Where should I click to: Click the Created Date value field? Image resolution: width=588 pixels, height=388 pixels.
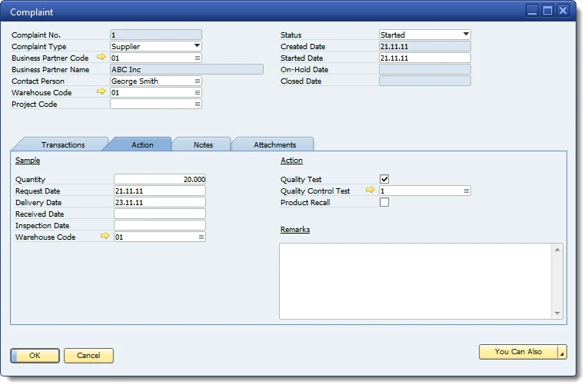pyautogui.click(x=425, y=47)
